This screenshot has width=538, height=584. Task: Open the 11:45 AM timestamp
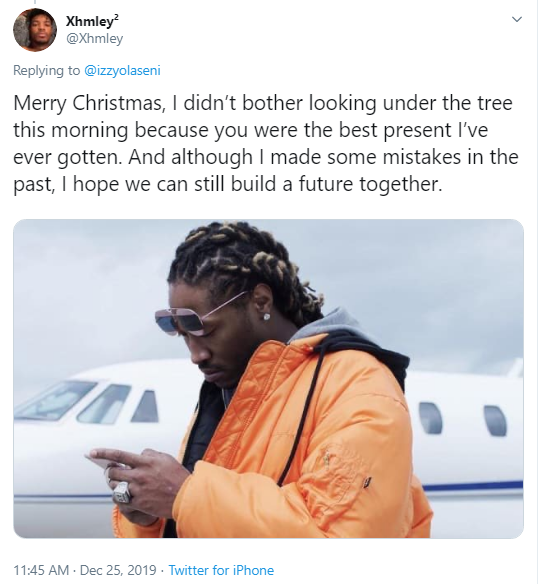[41, 570]
